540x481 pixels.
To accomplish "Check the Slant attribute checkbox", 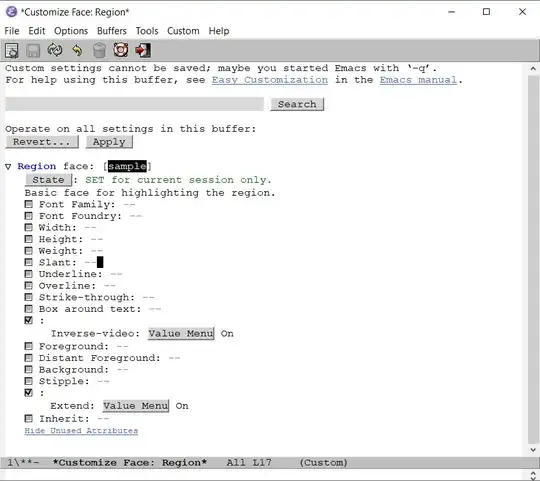I will click(29, 262).
